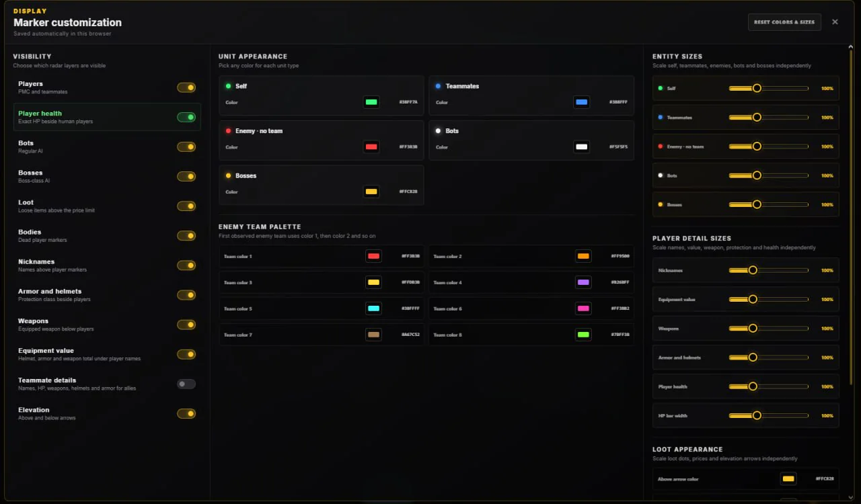Image resolution: width=861 pixels, height=504 pixels.
Task: Adjust the Player health size slider
Action: tap(769, 386)
